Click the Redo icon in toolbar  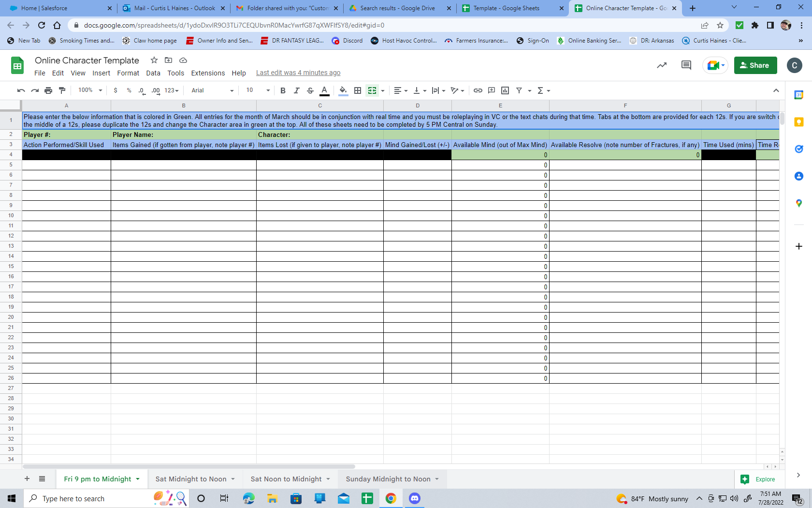[35, 90]
